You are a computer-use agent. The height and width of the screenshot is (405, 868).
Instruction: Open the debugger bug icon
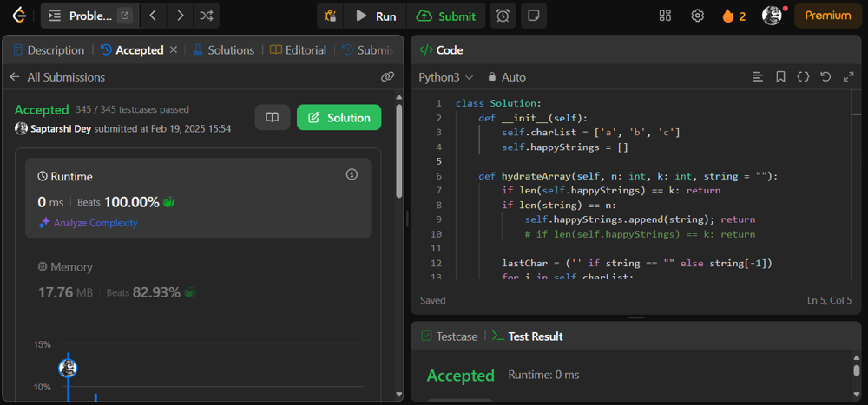(x=331, y=16)
